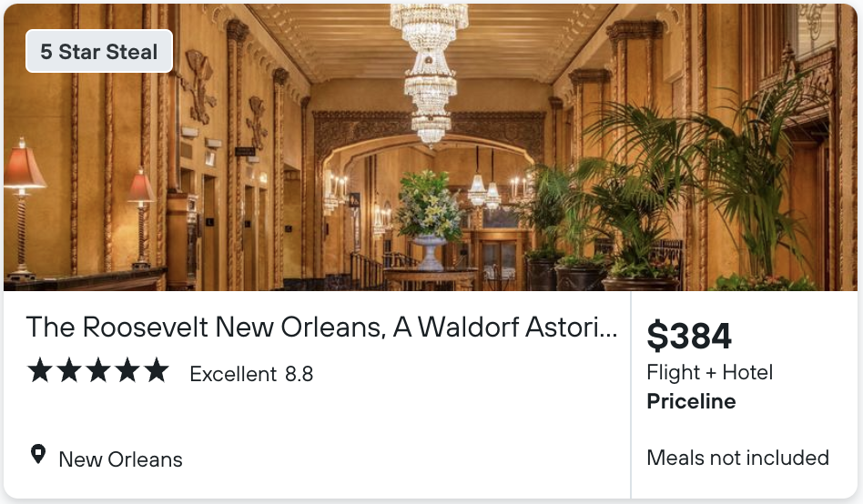Screen dimensions: 863x504
Task: Click the 8.8 rating number
Action: [299, 374]
